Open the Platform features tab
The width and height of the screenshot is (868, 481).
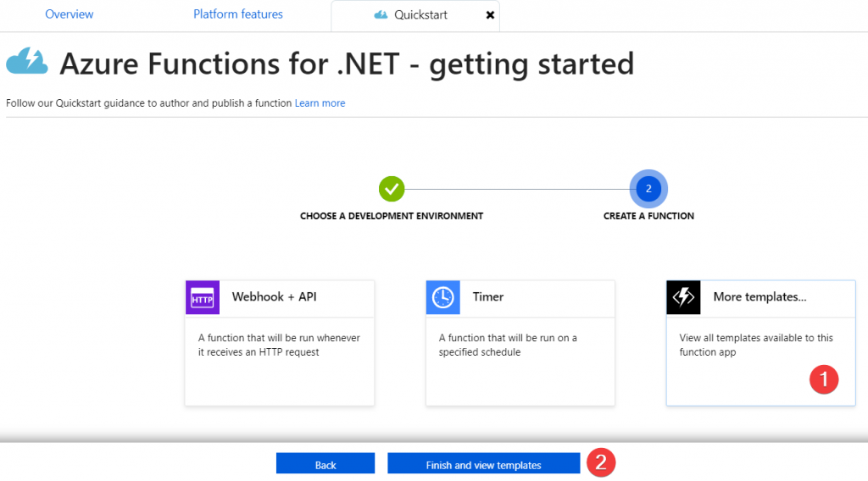(238, 14)
